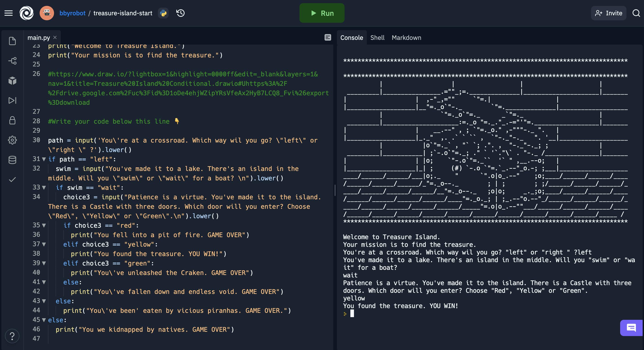The height and width of the screenshot is (350, 644).
Task: Click the Run button to execute code
Action: [322, 13]
